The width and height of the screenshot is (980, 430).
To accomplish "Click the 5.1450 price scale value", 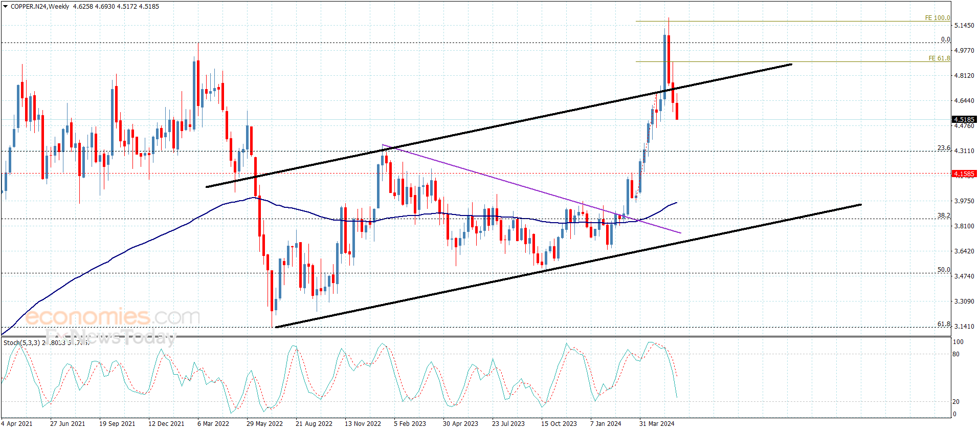I will (964, 26).
